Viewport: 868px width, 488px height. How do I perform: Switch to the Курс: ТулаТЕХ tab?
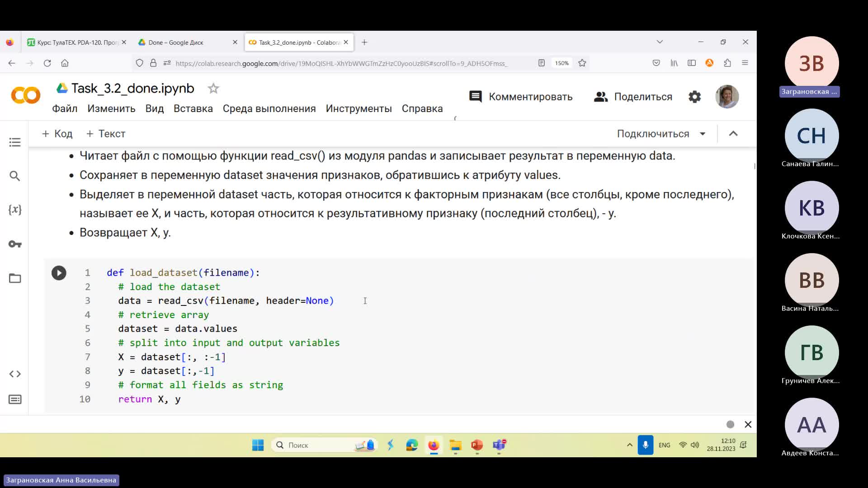point(77,42)
